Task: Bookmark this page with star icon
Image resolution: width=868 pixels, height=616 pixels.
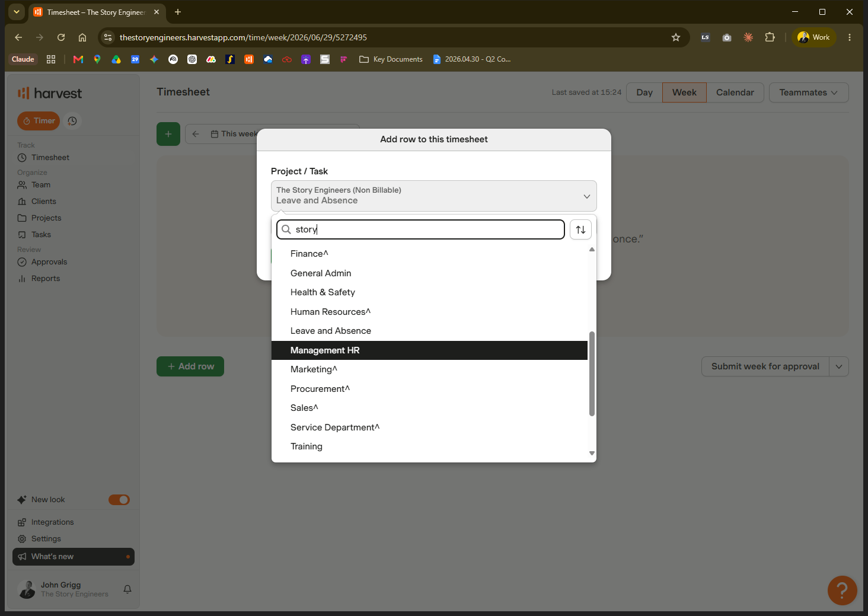Action: tap(676, 37)
